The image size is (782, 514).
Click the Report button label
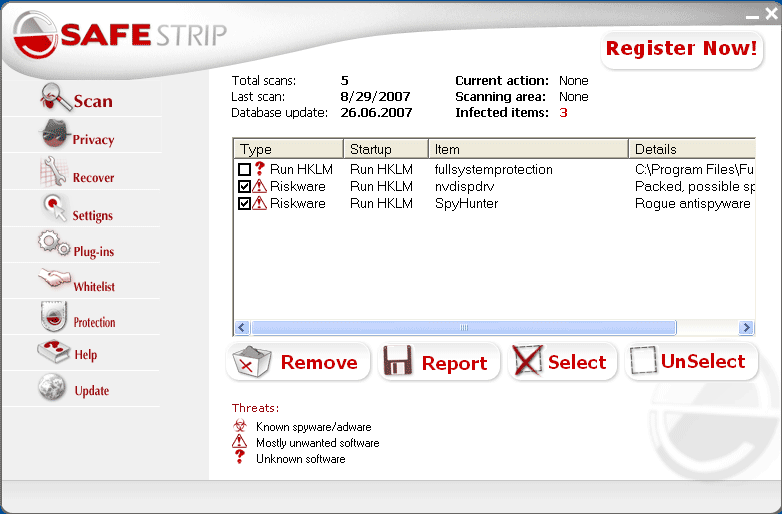454,363
